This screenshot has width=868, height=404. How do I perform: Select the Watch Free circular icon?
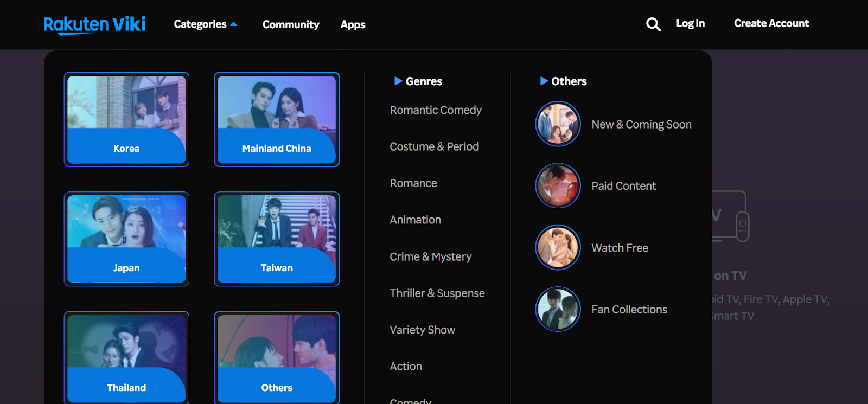point(558,248)
